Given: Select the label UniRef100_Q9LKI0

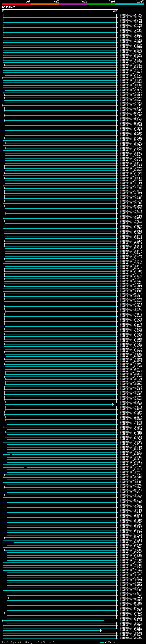Looking at the screenshot, I should 131,118.
